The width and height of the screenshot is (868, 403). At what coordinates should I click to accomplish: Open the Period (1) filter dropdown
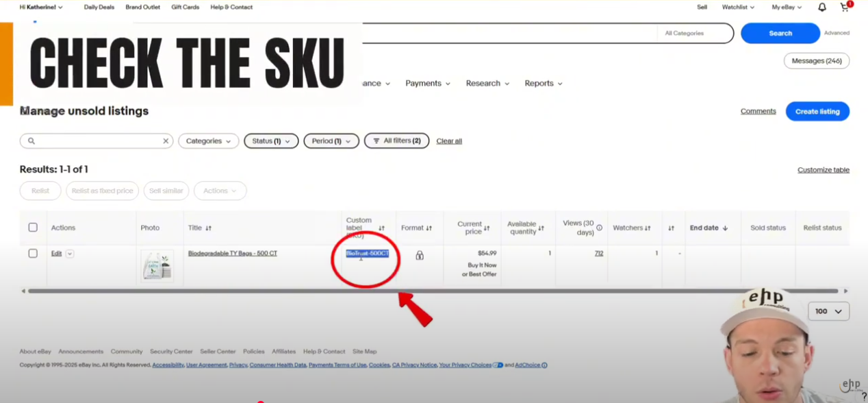[x=331, y=141]
